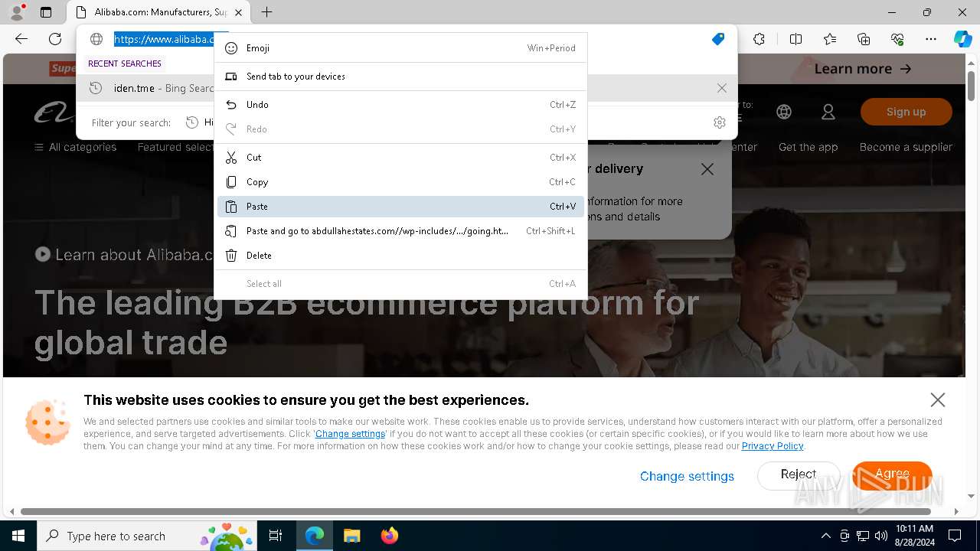Open the Copilot icon
980x551 pixels.
tap(962, 39)
